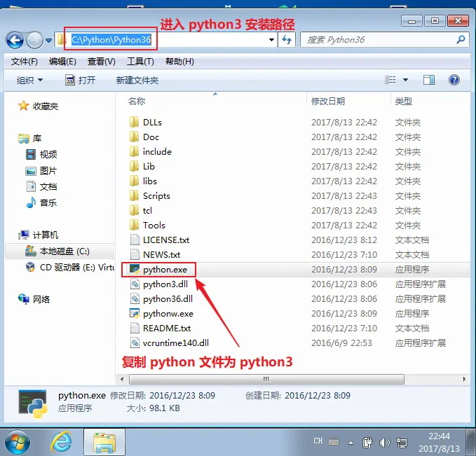Click the Back navigation arrow
The height and width of the screenshot is (456, 476).
click(15, 40)
